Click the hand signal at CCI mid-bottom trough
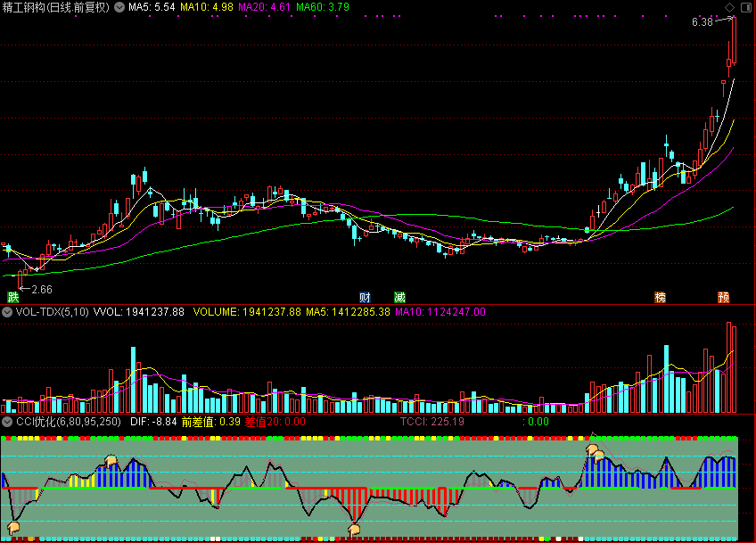756x543 pixels. [354, 530]
